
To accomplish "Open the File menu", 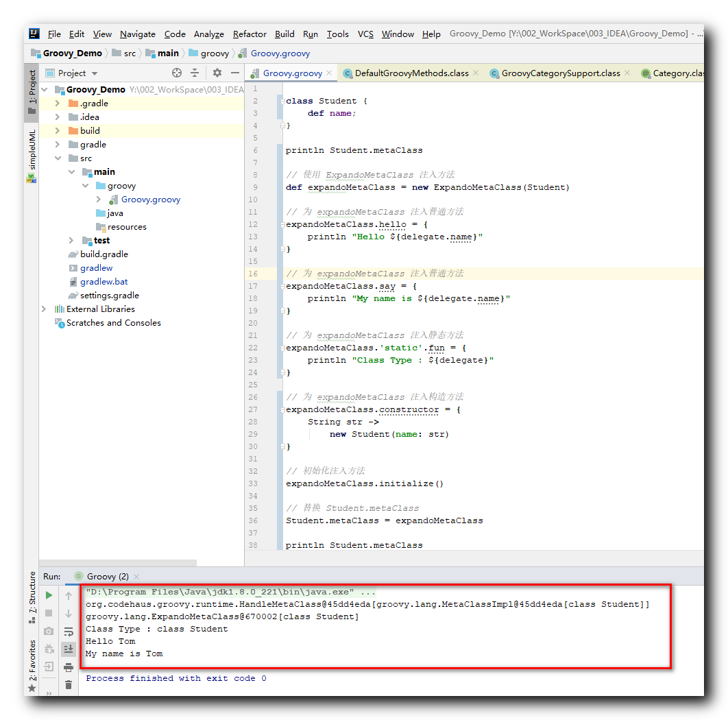I will click(x=54, y=34).
